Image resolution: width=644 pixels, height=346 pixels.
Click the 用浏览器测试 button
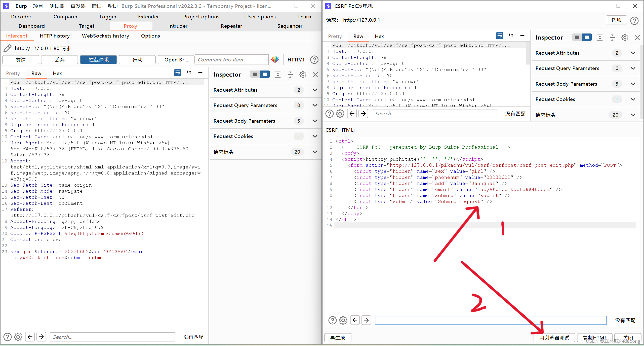click(x=554, y=338)
